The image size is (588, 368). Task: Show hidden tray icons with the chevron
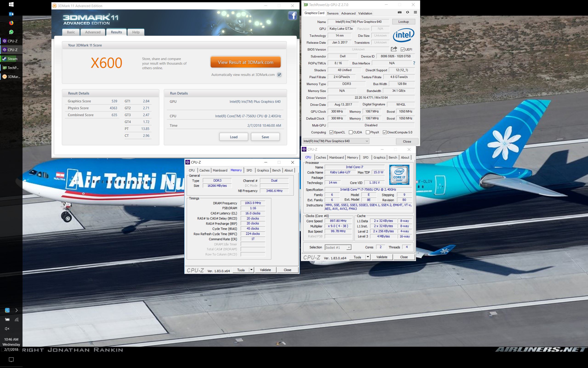[17, 310]
